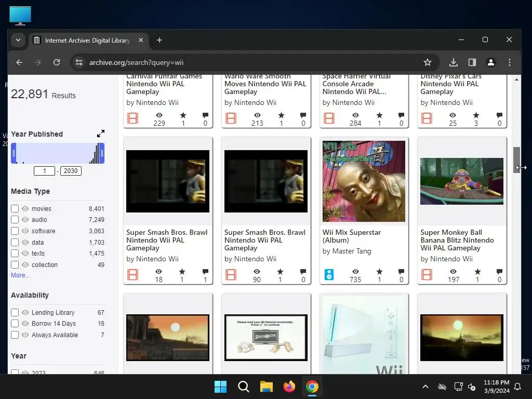Open a new browser tab
The height and width of the screenshot is (399, 532).
[x=159, y=40]
